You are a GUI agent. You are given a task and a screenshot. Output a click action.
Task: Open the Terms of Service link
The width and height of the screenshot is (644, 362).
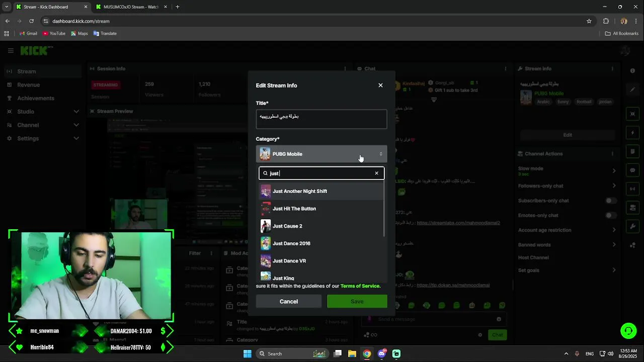pos(360,286)
